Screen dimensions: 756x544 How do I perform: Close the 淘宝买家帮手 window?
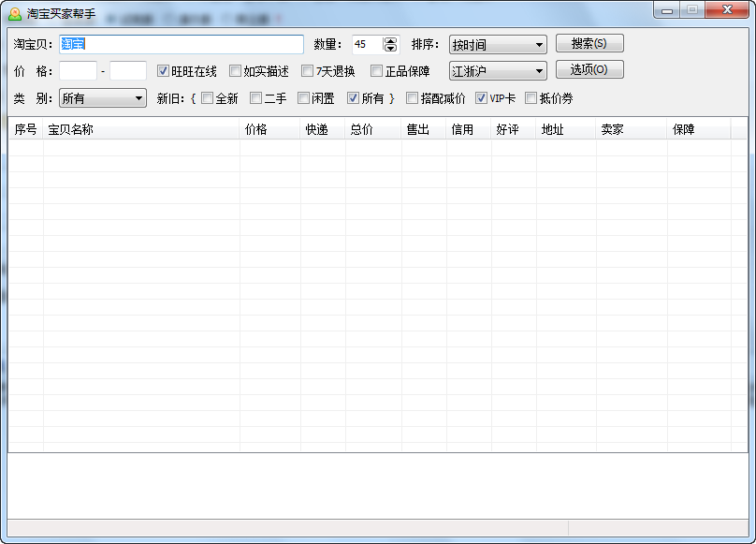click(x=727, y=9)
